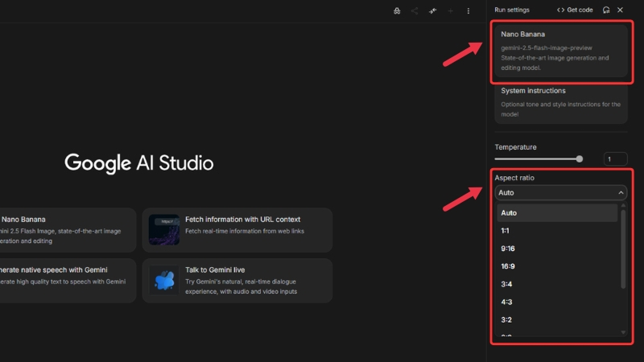Close the Run settings panel
This screenshot has width=644, height=362.
(x=620, y=10)
